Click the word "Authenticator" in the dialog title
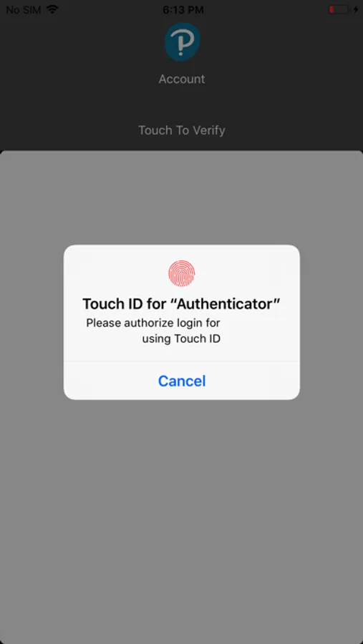The height and width of the screenshot is (644, 363). (225, 304)
